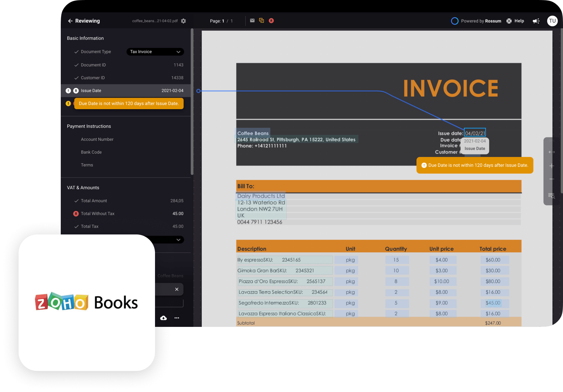563x392 pixels.
Task: Click the Zoho Books logo card
Action: [87, 303]
